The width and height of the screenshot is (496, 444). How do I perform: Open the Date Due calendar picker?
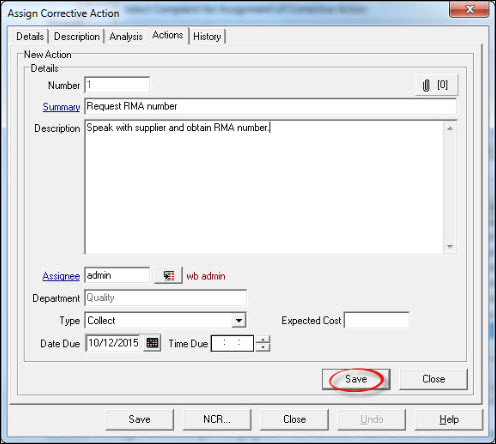[x=152, y=343]
